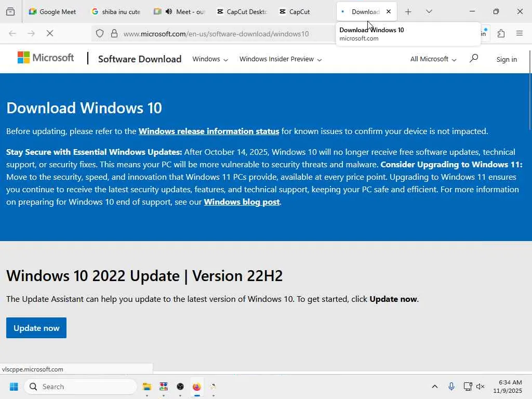Open network display tray icon
This screenshot has width=532, height=399.
click(x=468, y=387)
